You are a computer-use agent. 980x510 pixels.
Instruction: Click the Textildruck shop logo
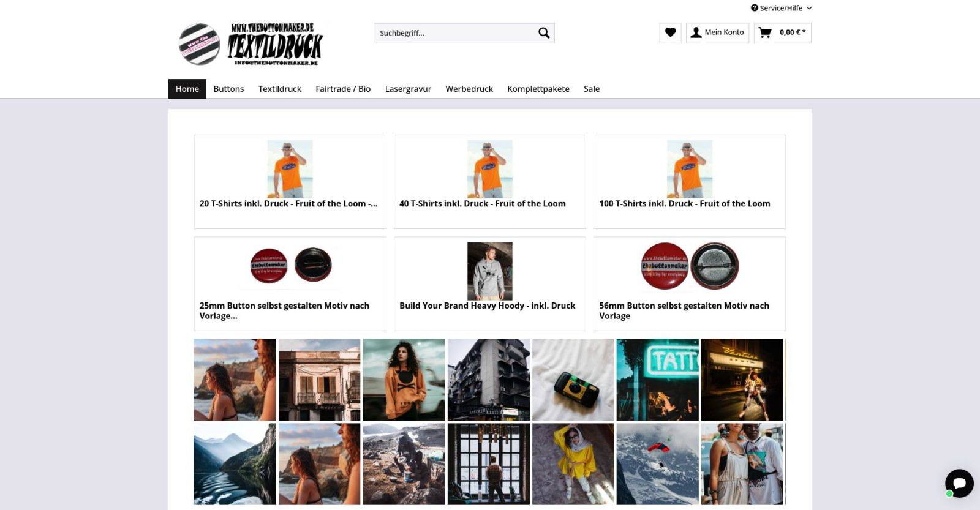(x=252, y=44)
